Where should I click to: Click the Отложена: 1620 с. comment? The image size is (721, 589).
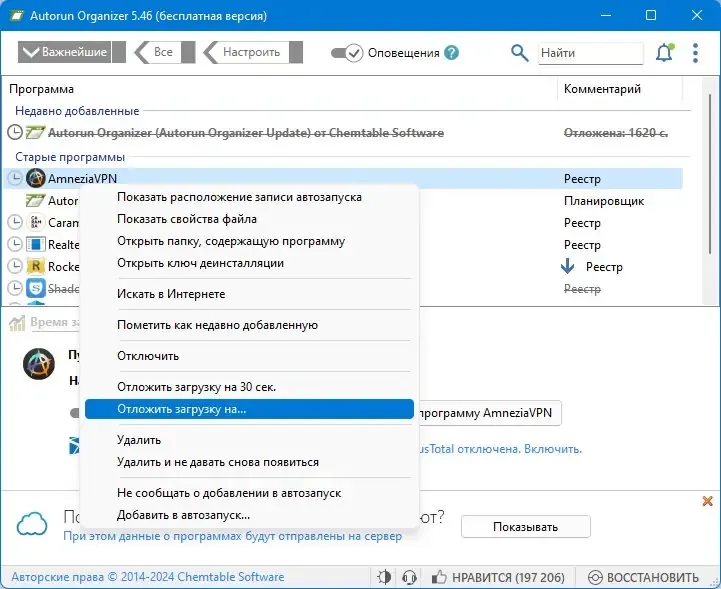coord(616,132)
